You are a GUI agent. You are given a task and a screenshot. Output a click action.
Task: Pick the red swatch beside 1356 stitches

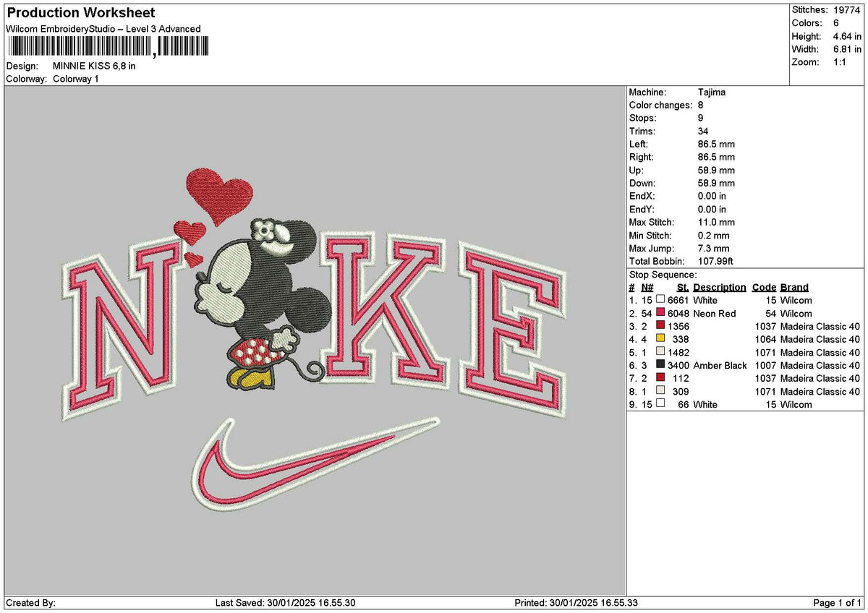660,326
